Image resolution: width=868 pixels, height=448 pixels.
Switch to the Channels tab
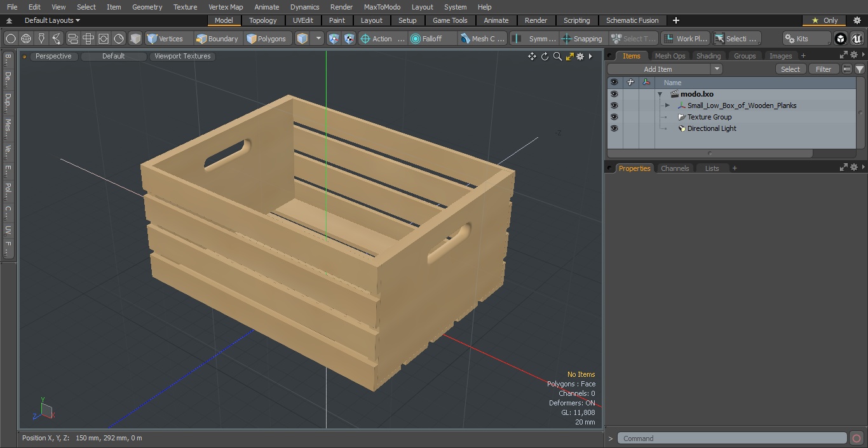[x=675, y=168]
